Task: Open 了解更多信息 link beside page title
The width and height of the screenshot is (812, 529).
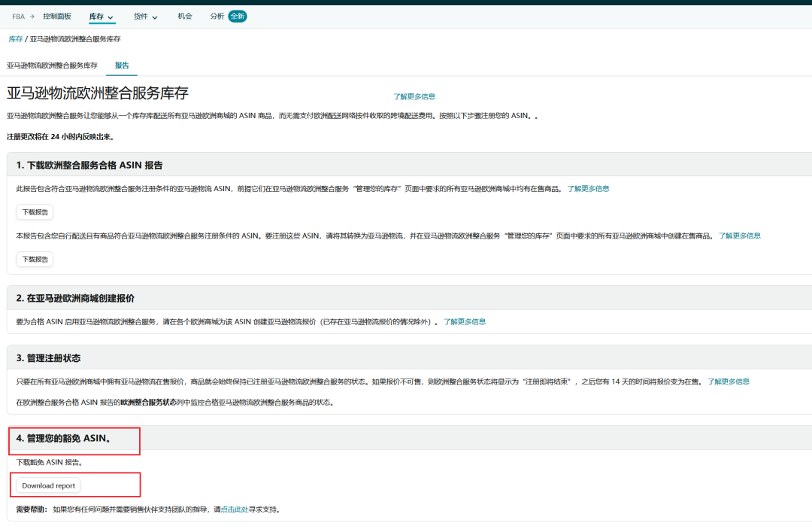Action: [414, 96]
